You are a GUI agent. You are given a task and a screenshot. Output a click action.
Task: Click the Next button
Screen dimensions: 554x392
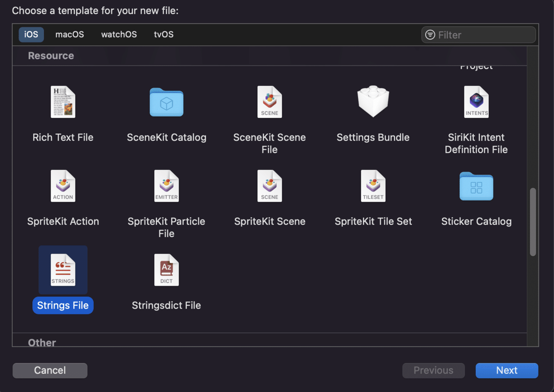(x=507, y=370)
